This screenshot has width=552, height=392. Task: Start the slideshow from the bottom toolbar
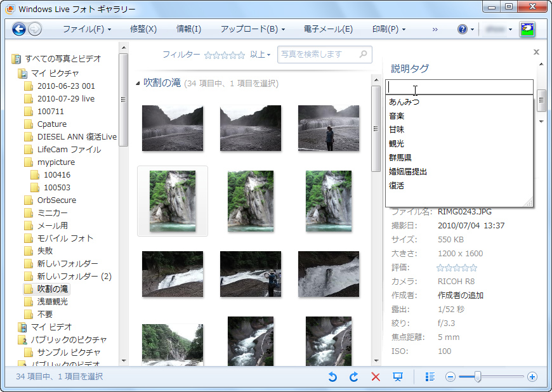tap(398, 377)
